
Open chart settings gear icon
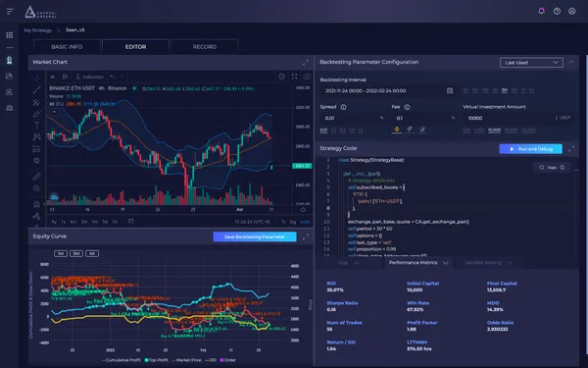(281, 77)
